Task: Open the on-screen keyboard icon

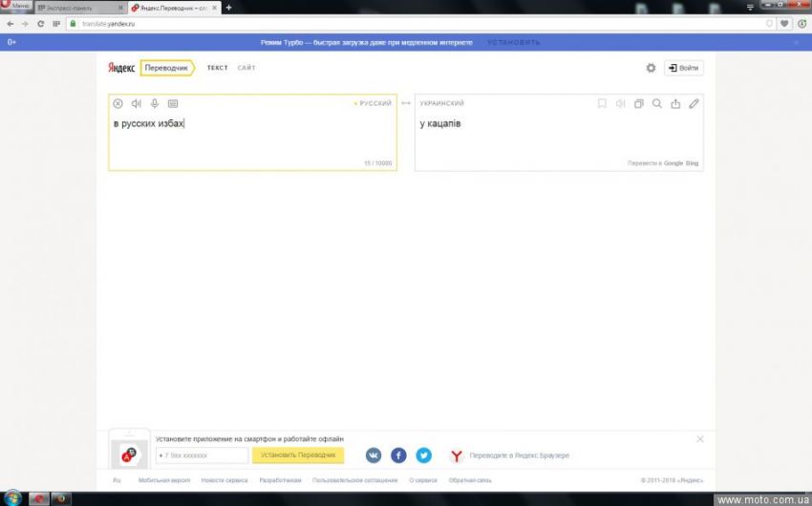Action: (x=173, y=103)
